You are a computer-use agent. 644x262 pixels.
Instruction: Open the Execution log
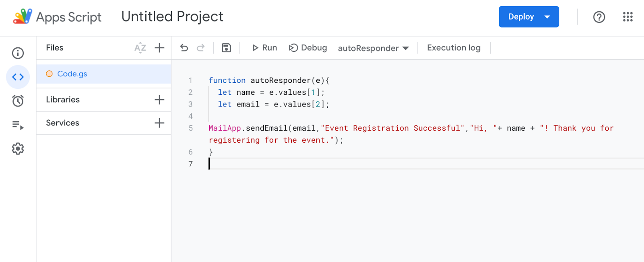click(454, 48)
